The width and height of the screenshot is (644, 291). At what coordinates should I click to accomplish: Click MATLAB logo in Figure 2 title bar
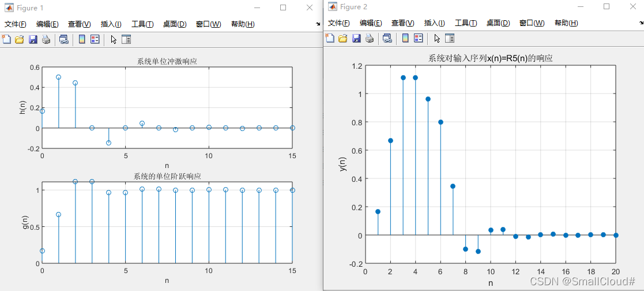pos(332,6)
